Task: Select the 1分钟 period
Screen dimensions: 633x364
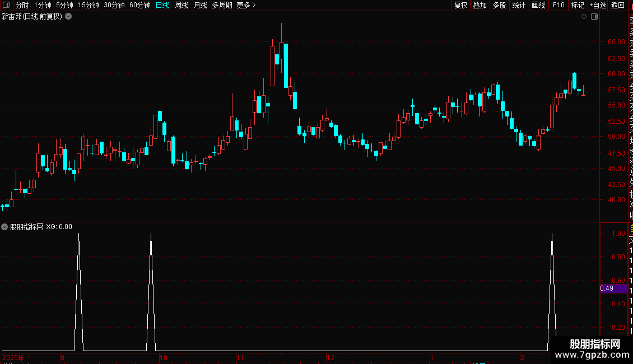Action: point(43,5)
